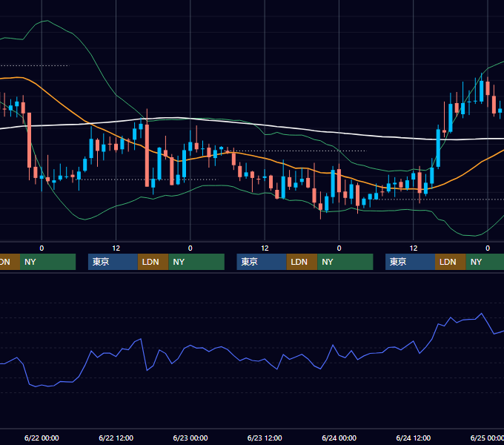Viewport: 504px width, 445px height.
Task: Click the hour label 0 above 6/24 00:00
Action: click(x=339, y=248)
